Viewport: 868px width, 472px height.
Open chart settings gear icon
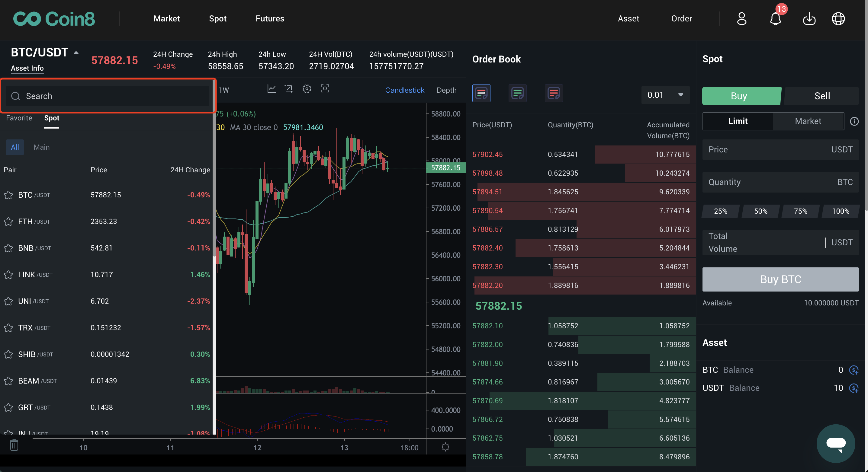point(307,89)
